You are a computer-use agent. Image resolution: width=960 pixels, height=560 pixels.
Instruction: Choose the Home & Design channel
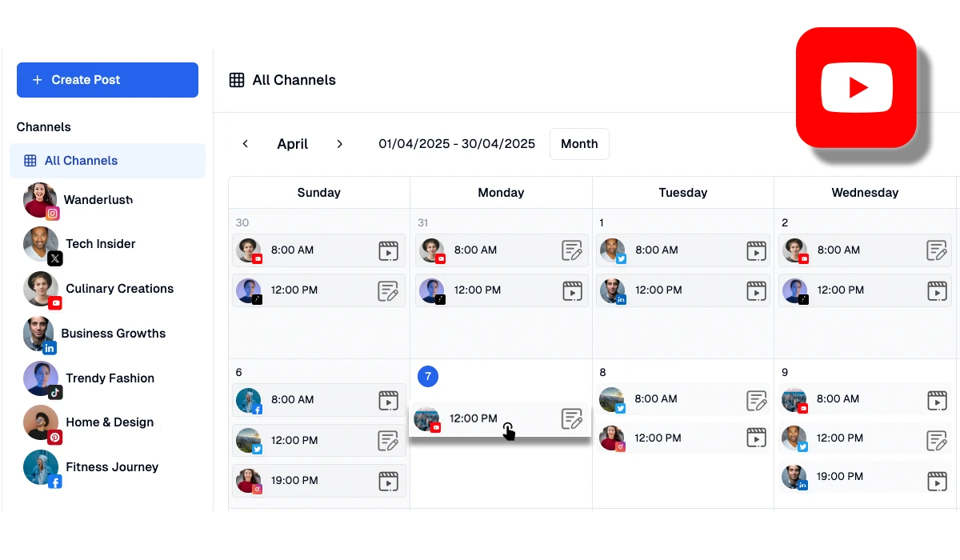point(89,423)
